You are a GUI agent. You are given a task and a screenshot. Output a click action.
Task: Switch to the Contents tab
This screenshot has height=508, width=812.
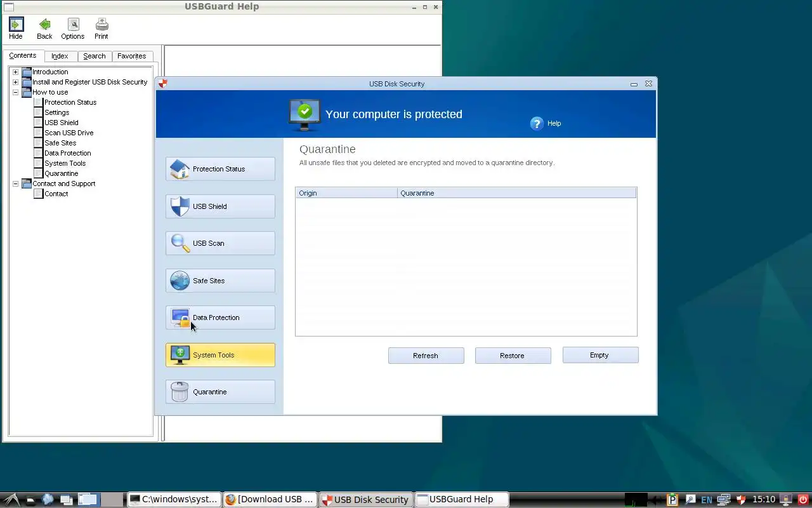23,56
